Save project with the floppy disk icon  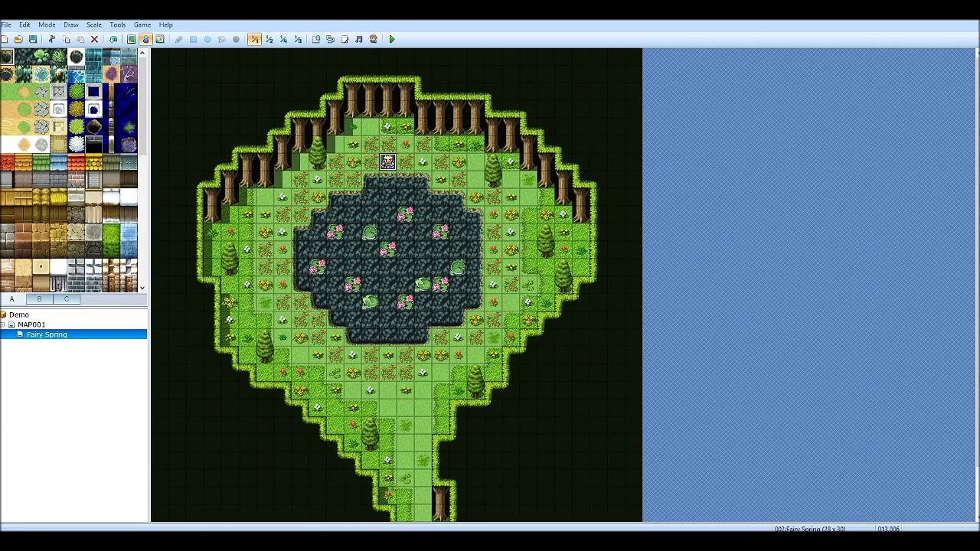(33, 39)
